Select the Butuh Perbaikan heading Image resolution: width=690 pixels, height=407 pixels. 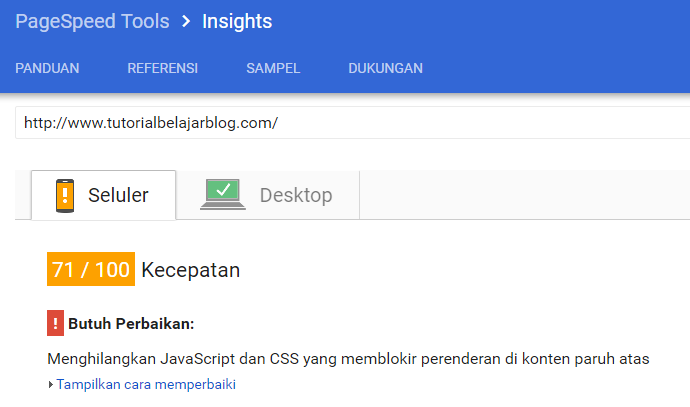tap(131, 324)
